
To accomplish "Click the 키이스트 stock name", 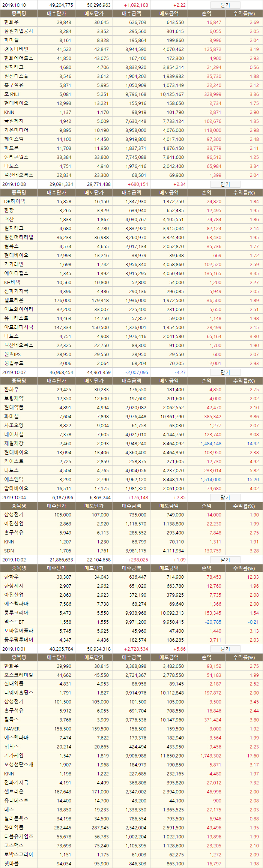I will pyautogui.click(x=14, y=461).
